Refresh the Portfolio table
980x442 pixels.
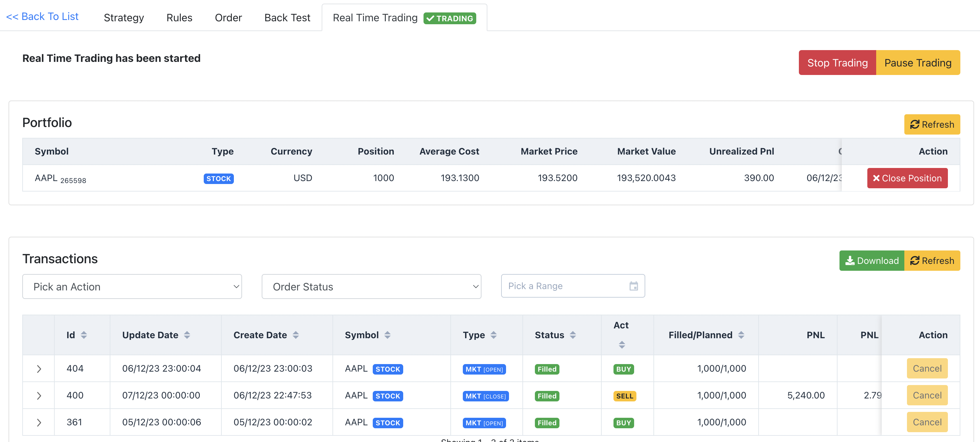point(932,124)
